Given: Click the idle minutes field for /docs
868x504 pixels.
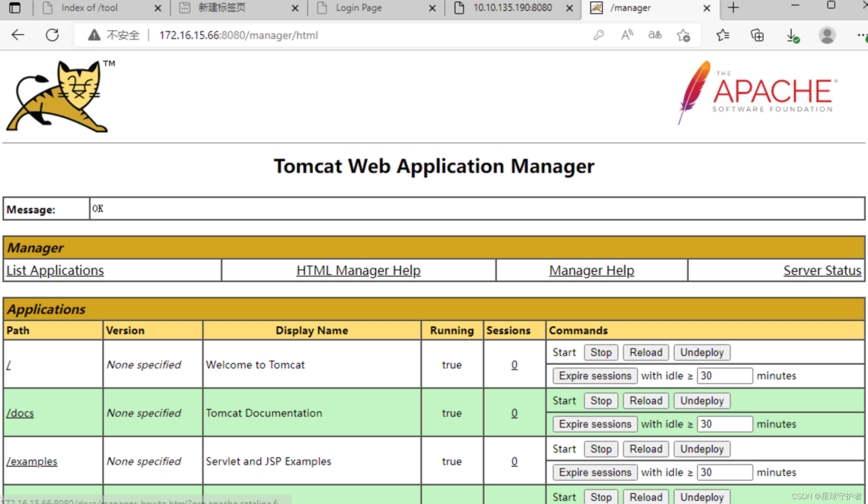Looking at the screenshot, I should pos(725,424).
